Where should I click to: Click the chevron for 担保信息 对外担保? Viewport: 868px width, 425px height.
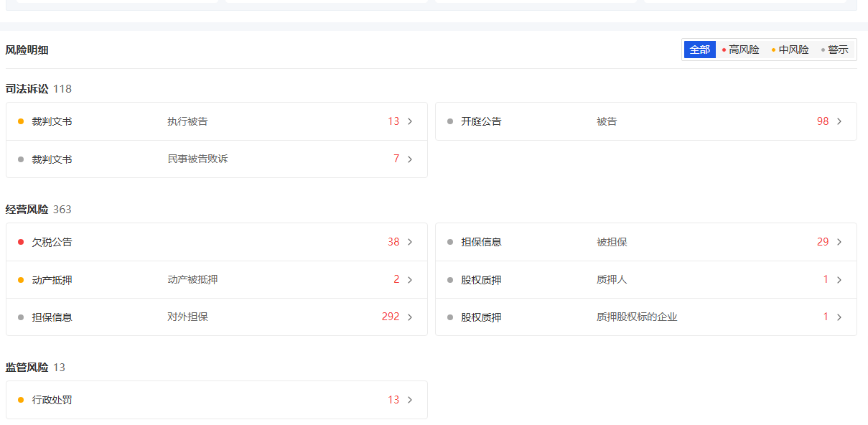pyautogui.click(x=410, y=317)
